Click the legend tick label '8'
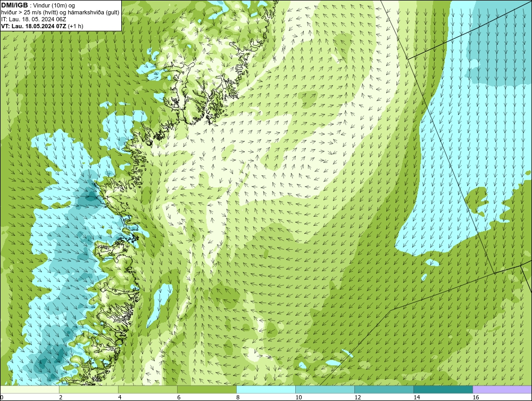This screenshot has height=401, width=532. (237, 397)
